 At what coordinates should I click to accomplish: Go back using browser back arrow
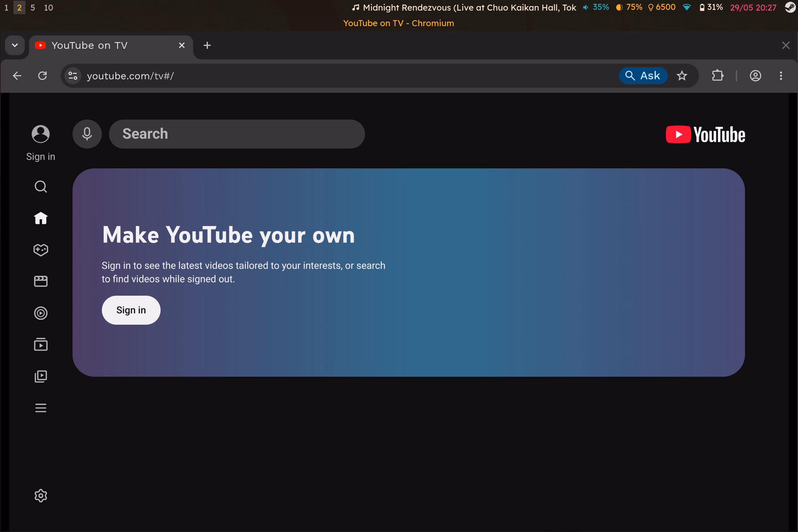pos(17,76)
